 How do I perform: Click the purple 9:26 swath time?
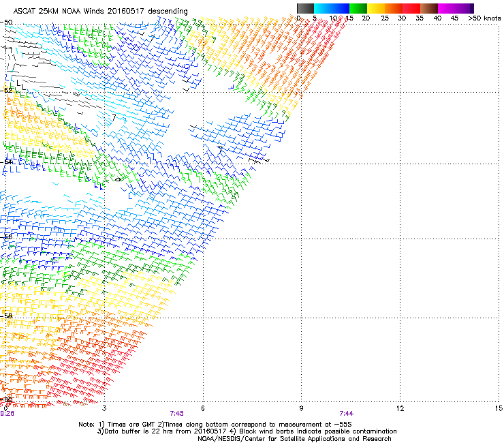[x=7, y=414]
